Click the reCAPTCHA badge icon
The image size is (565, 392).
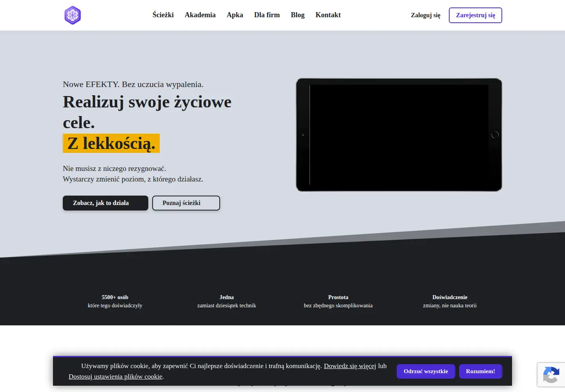tap(551, 375)
